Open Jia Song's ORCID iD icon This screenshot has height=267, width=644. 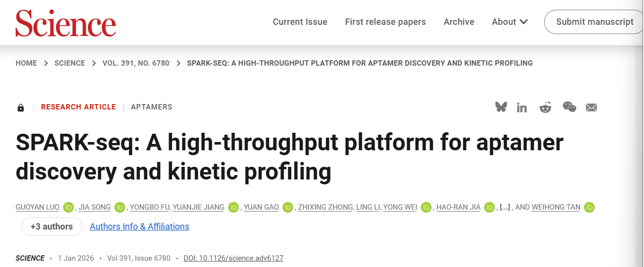[x=120, y=208]
